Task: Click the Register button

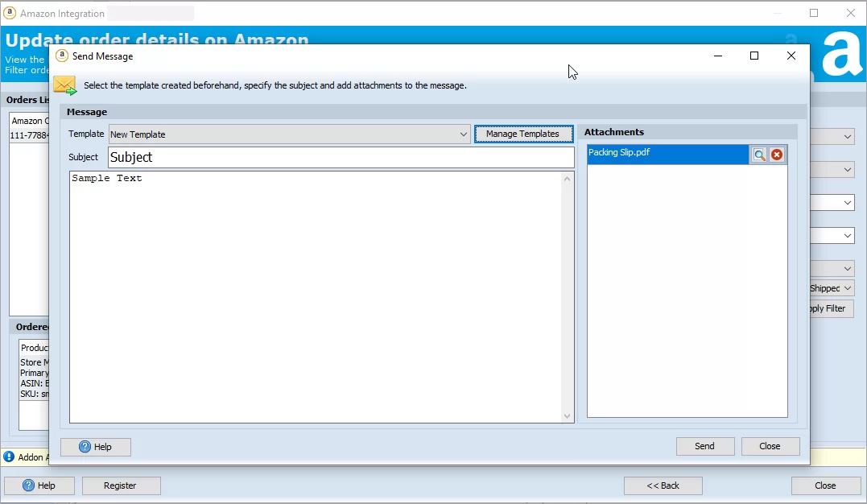Action: (121, 485)
